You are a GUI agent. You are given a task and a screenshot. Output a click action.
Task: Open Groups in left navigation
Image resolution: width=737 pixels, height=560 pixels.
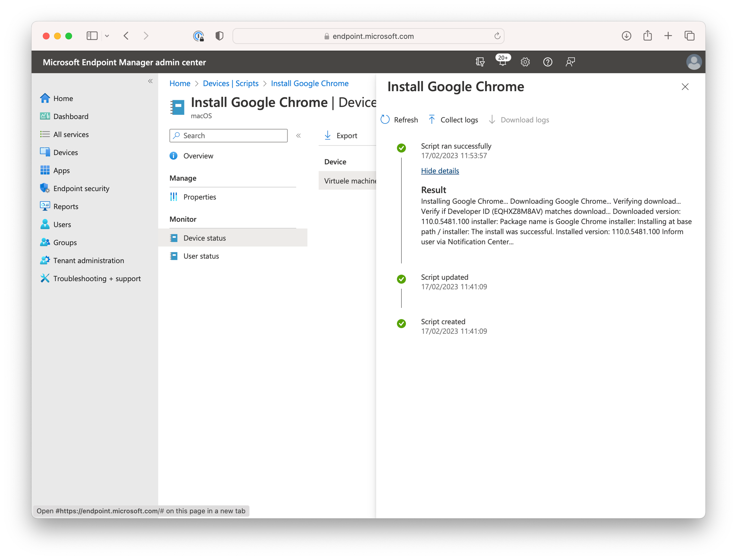click(58, 242)
